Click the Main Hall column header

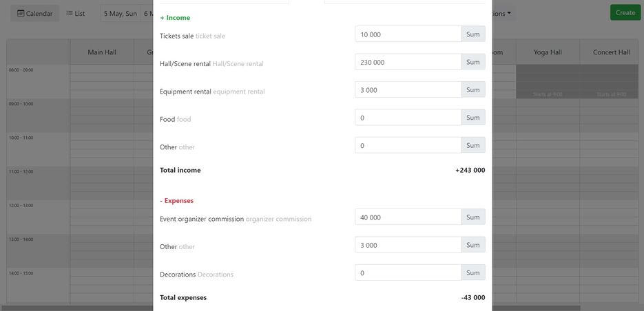coord(101,52)
